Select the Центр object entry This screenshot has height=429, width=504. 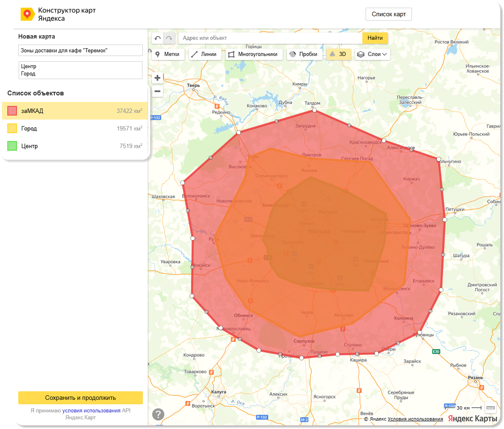[x=75, y=146]
